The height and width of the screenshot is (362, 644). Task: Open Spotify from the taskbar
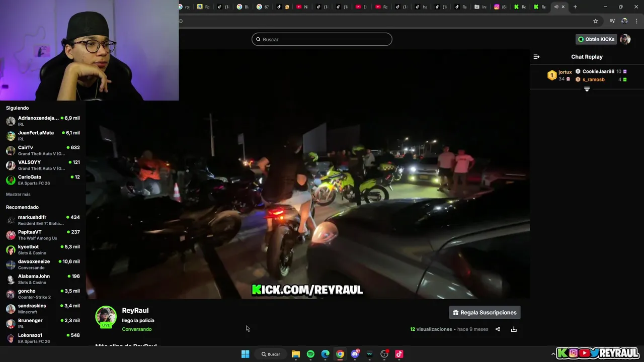click(310, 354)
